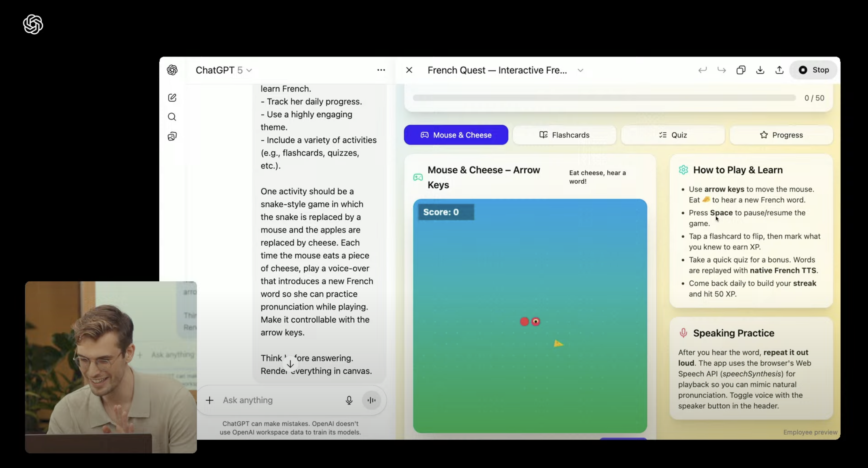Switch to the Flashcards tab
Screen dimensions: 868x468
564,135
